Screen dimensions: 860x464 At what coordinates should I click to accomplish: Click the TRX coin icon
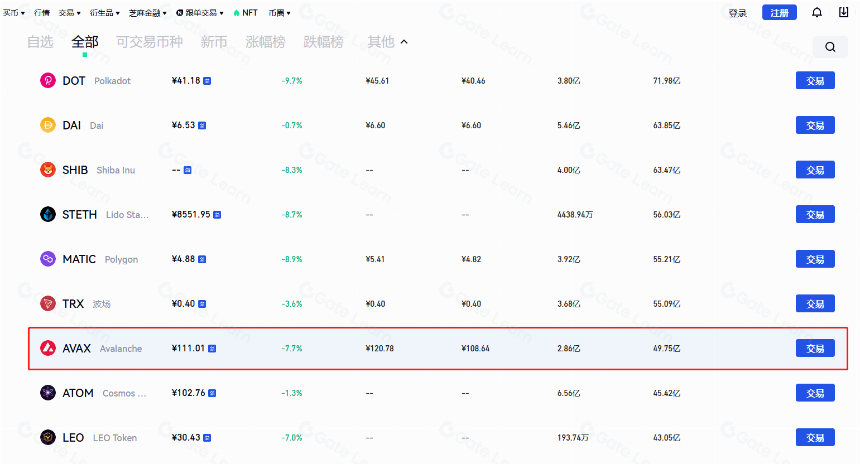(x=48, y=303)
